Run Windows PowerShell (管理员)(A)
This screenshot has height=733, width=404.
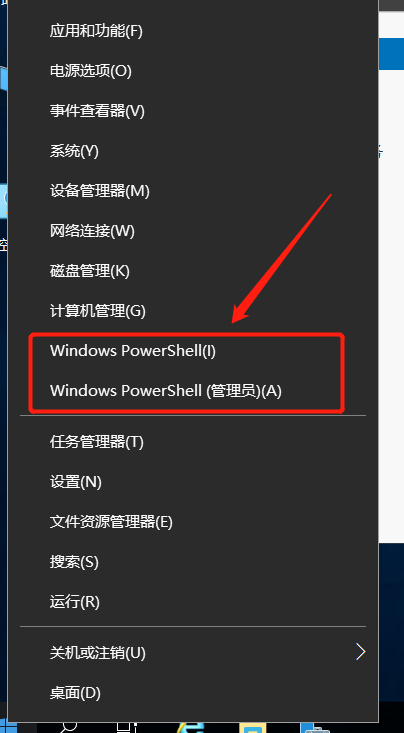coord(193,390)
